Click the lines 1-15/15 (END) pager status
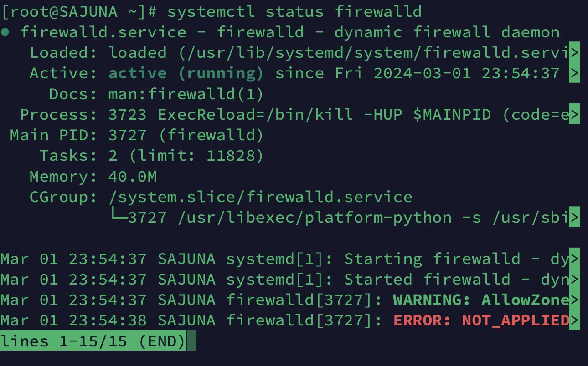This screenshot has height=366, width=588. click(93, 341)
